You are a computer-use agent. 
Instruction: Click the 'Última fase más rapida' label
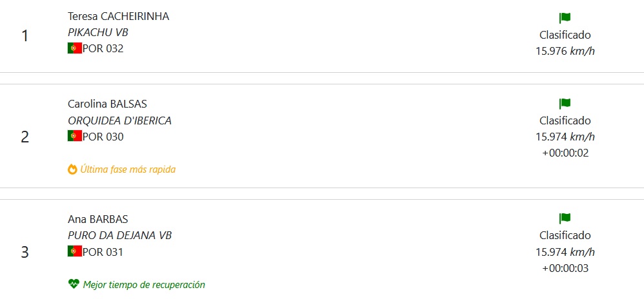tap(128, 169)
